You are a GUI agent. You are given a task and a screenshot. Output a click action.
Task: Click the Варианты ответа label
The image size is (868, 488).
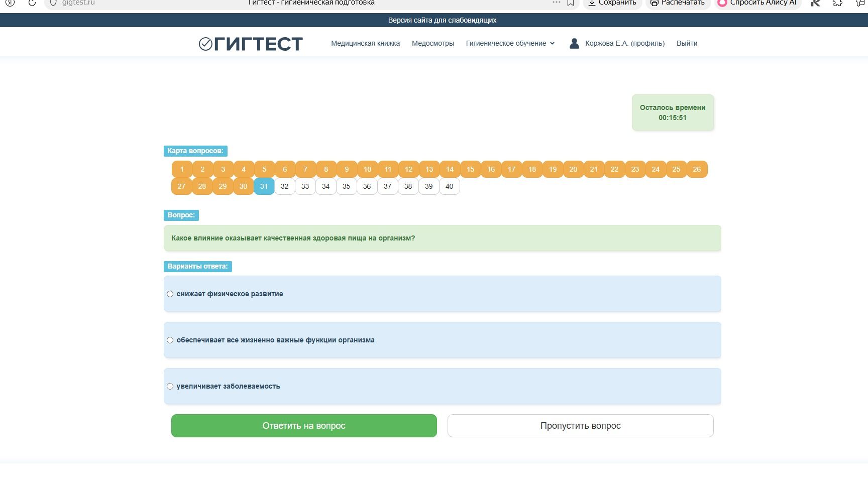pyautogui.click(x=197, y=266)
